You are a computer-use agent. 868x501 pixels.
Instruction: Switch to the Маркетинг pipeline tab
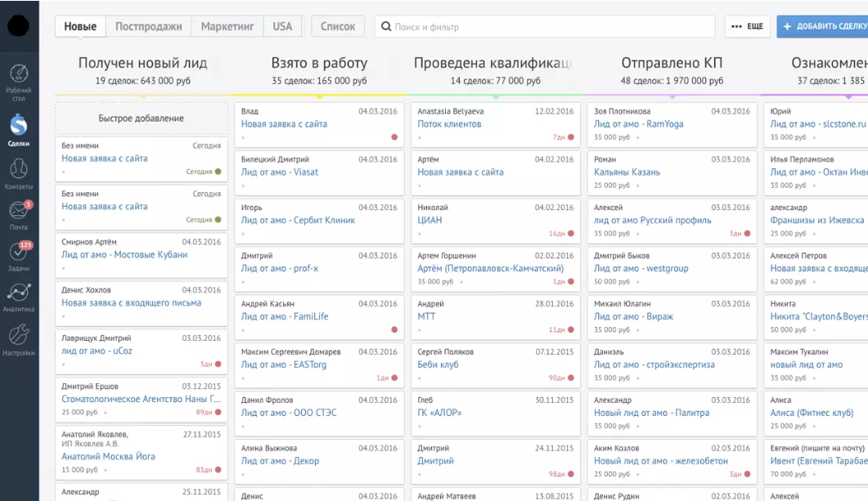227,26
